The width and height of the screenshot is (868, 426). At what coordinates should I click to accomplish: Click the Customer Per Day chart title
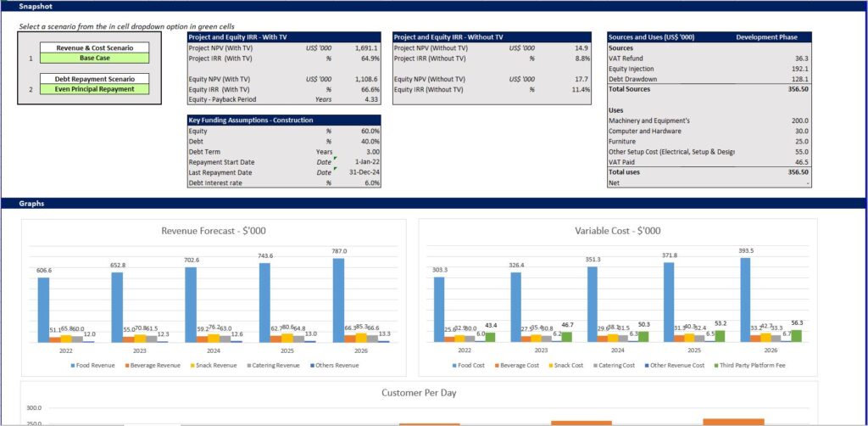[420, 394]
